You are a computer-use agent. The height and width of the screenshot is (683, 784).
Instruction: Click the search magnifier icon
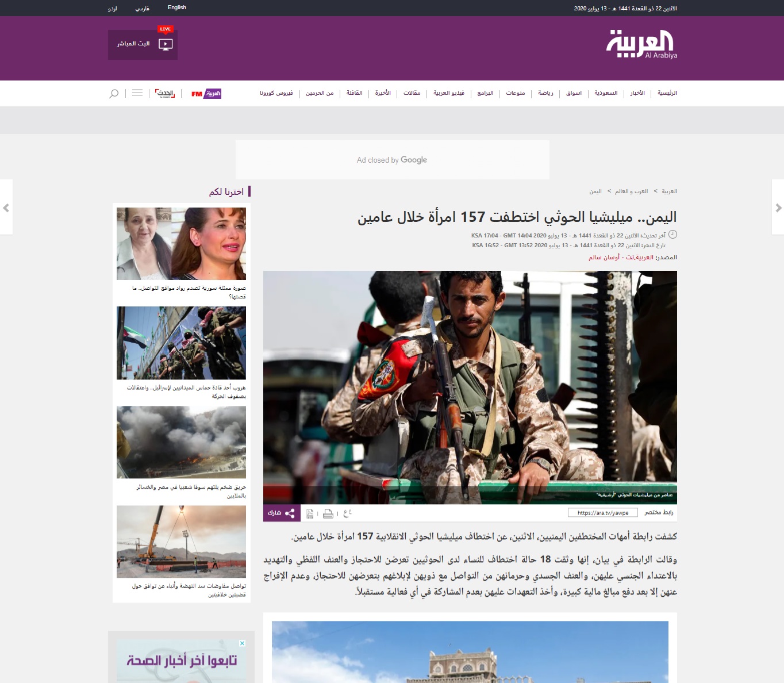tap(114, 93)
